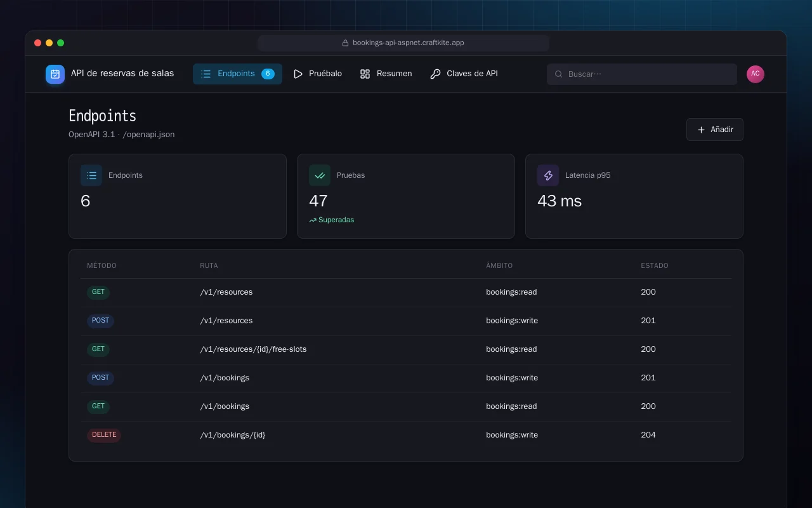Click the Endpoints badge showing 6
The height and width of the screenshot is (508, 812).
[268, 74]
